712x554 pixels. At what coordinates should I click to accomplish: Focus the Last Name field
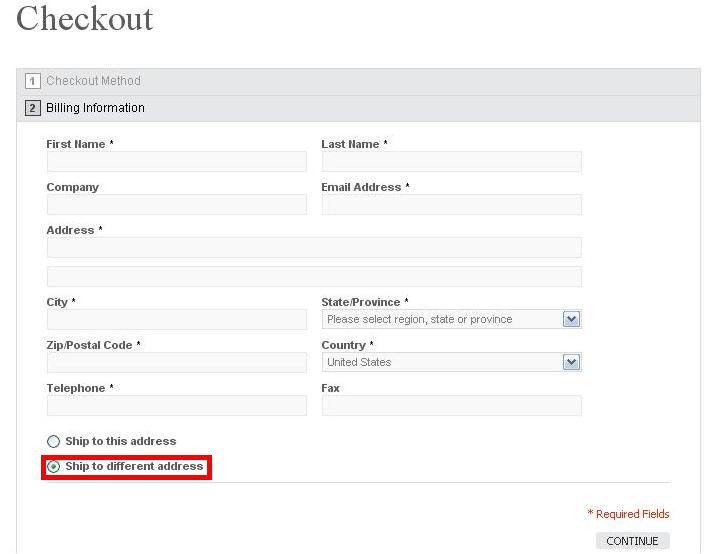tap(451, 162)
